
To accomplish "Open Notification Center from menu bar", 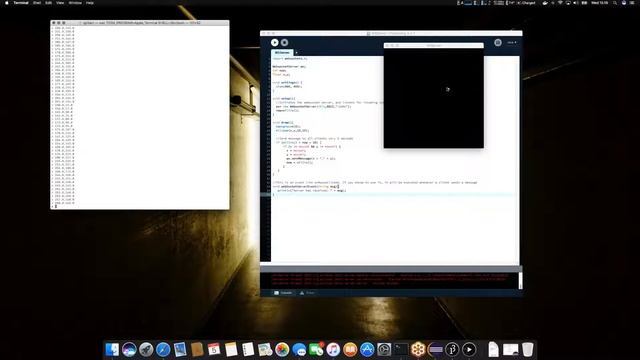I will (x=632, y=3).
